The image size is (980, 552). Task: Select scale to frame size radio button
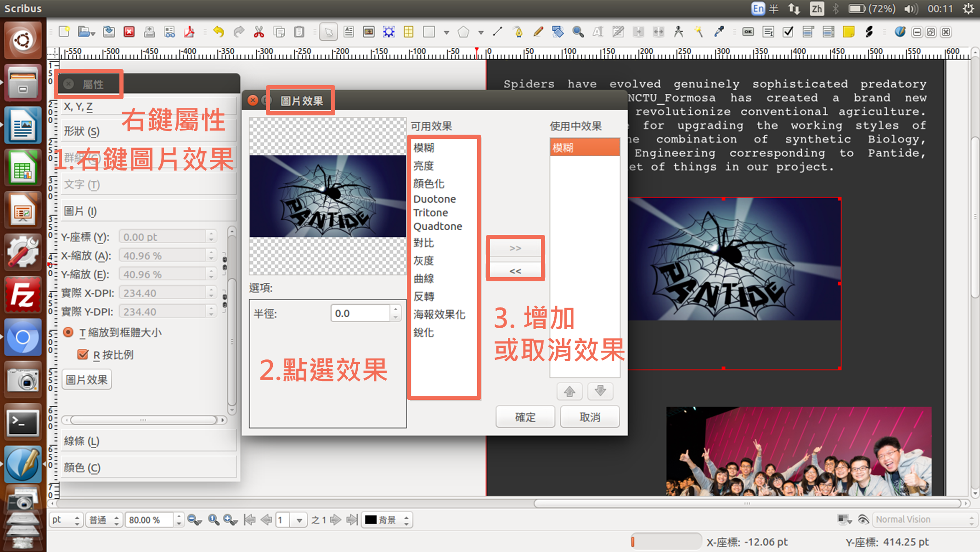coord(68,332)
